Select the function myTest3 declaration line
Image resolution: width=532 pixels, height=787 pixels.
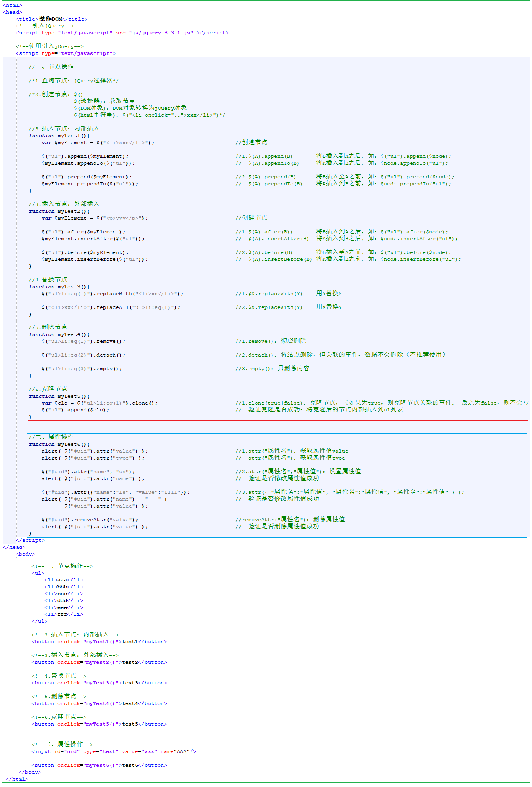(59, 287)
